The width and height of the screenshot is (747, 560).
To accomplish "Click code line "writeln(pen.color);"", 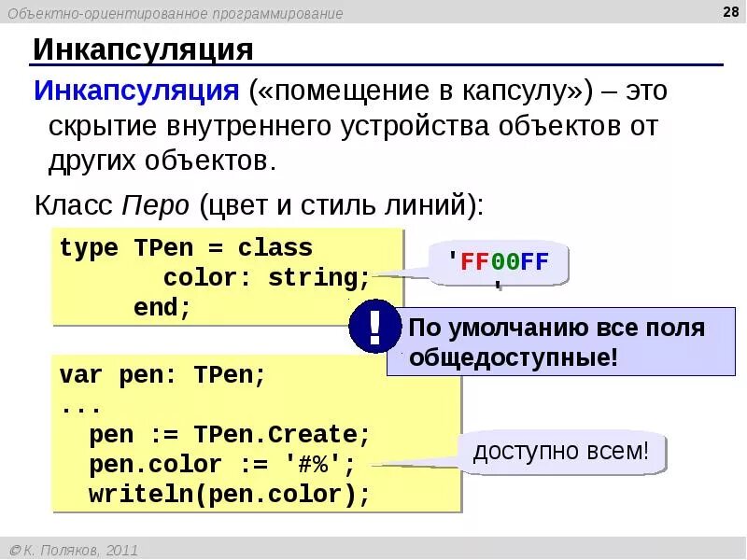I will pos(230,495).
